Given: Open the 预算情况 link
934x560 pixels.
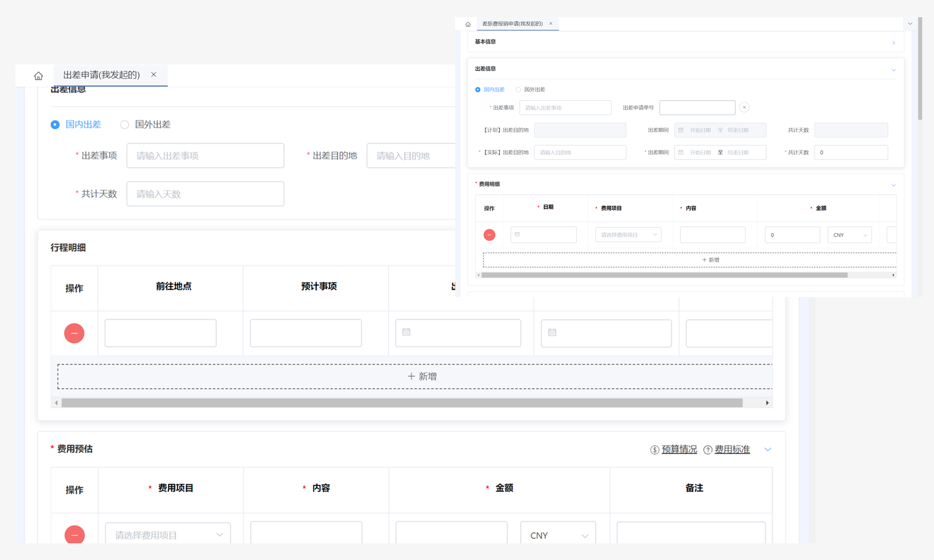Looking at the screenshot, I should point(678,449).
